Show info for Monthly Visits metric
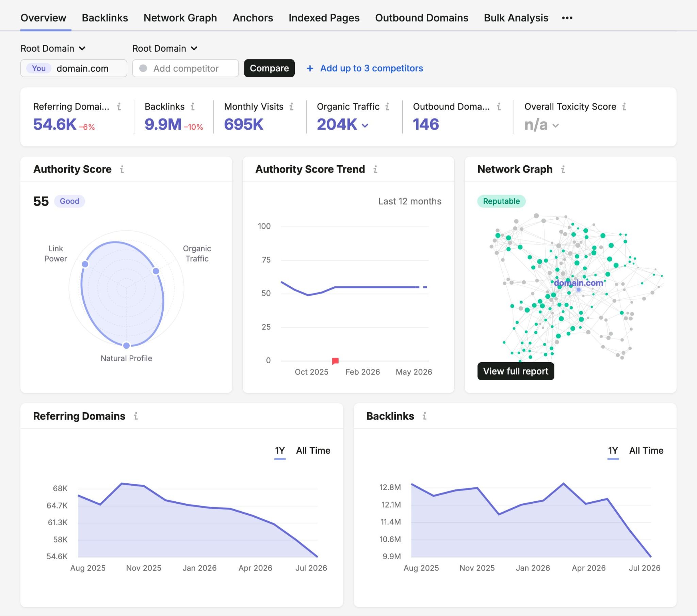The image size is (697, 616). (x=292, y=107)
